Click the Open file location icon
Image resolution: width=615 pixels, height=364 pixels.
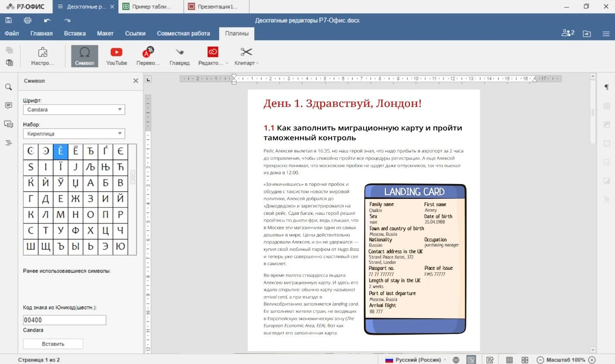pos(587,34)
